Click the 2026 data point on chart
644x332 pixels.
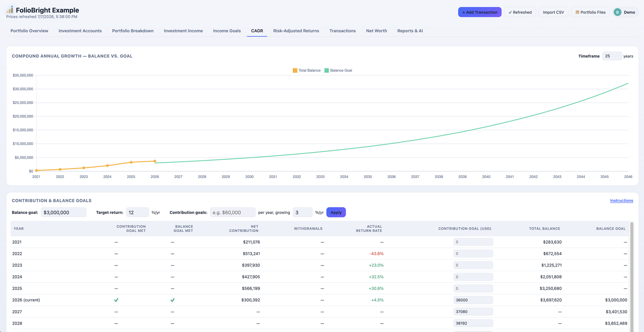[x=155, y=161]
